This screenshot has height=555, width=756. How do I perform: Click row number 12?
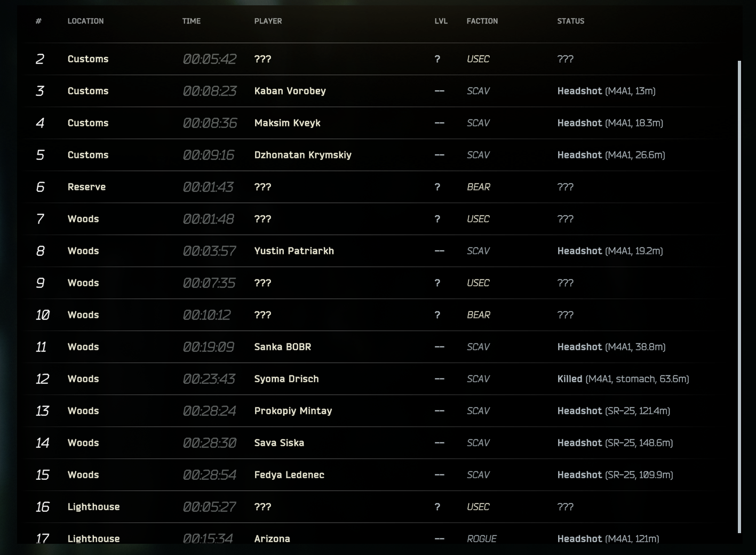pyautogui.click(x=42, y=379)
